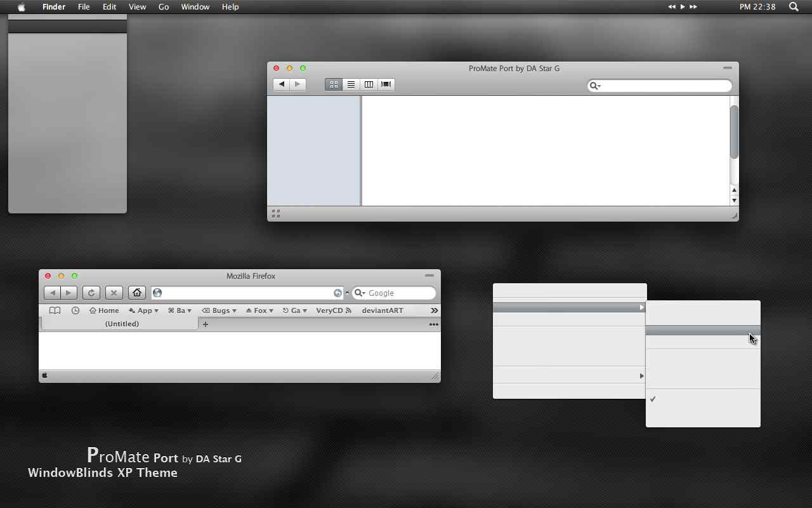Open the VeryCD feed bookmark

click(334, 311)
